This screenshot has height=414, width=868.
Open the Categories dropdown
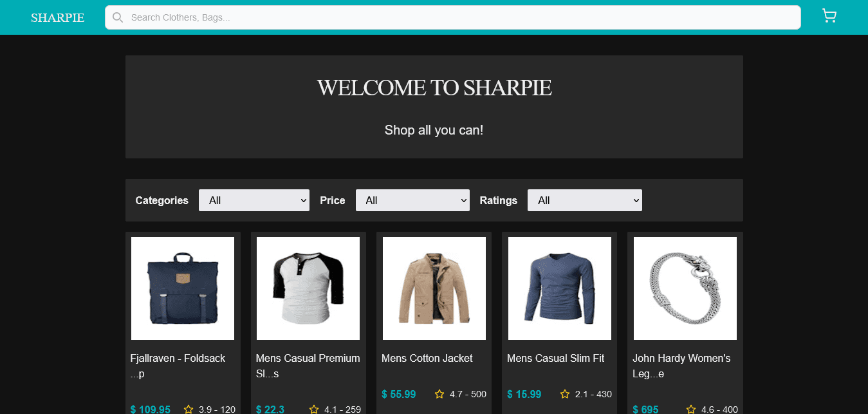tap(254, 200)
